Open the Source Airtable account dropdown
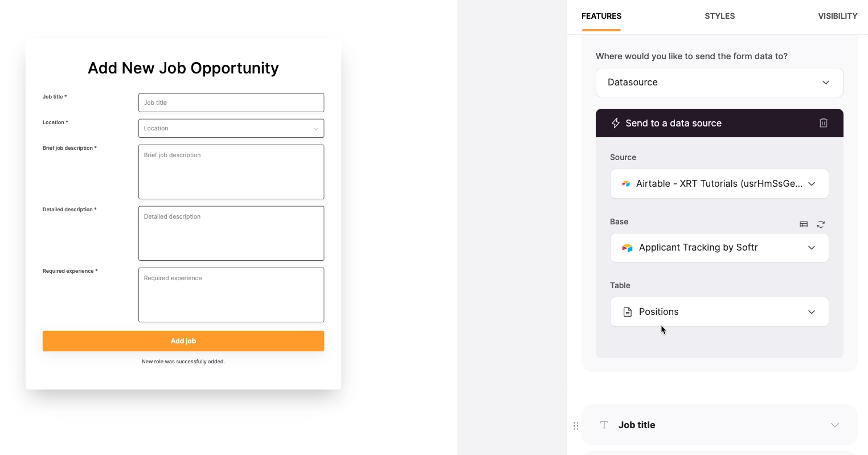The image size is (868, 455). pyautogui.click(x=719, y=183)
